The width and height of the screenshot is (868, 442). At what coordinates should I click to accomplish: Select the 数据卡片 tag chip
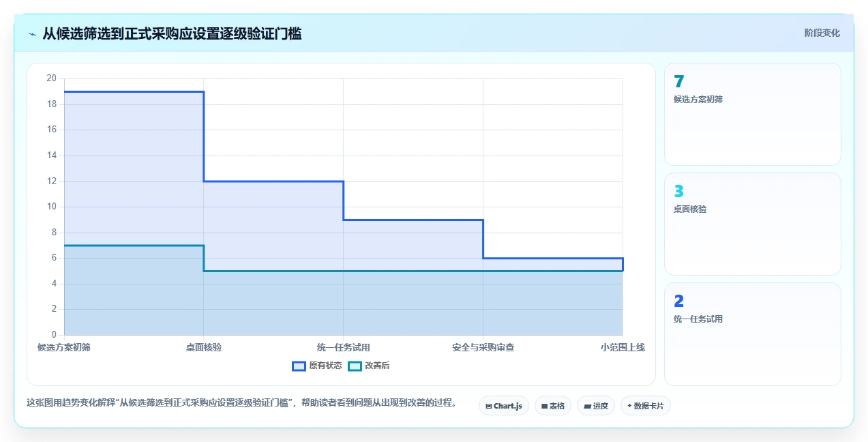(x=646, y=406)
